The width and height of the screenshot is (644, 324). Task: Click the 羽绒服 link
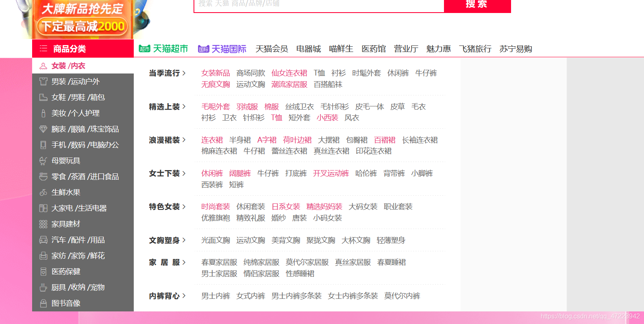247,107
